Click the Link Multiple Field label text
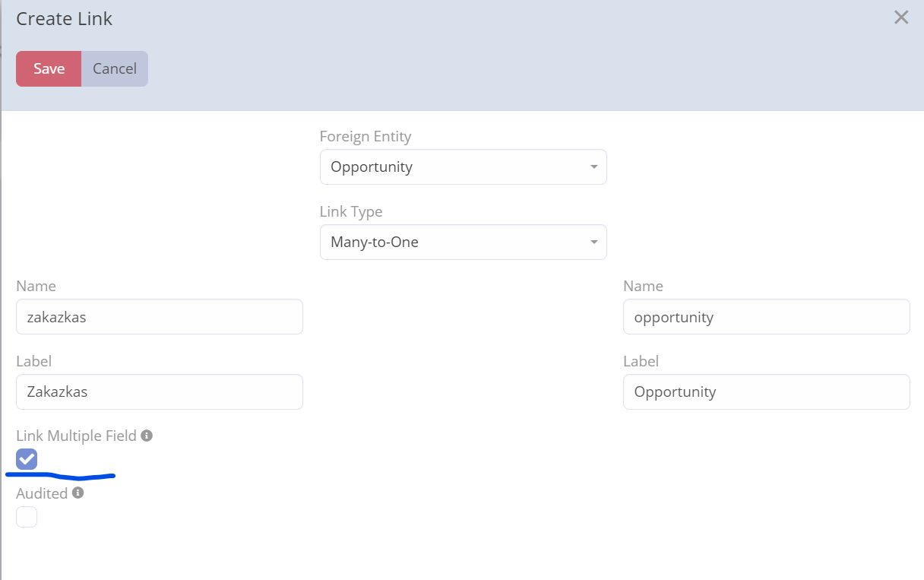 (x=76, y=436)
